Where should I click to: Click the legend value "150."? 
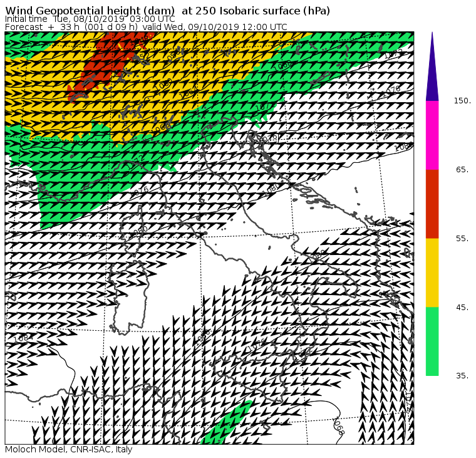pos(462,101)
